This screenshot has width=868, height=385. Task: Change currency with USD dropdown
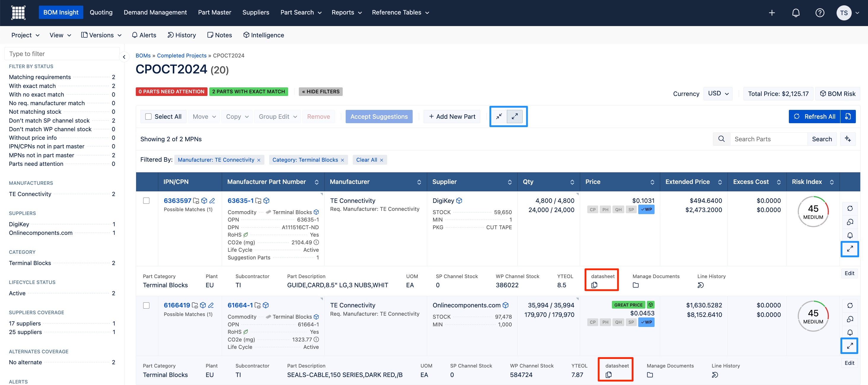[718, 94]
